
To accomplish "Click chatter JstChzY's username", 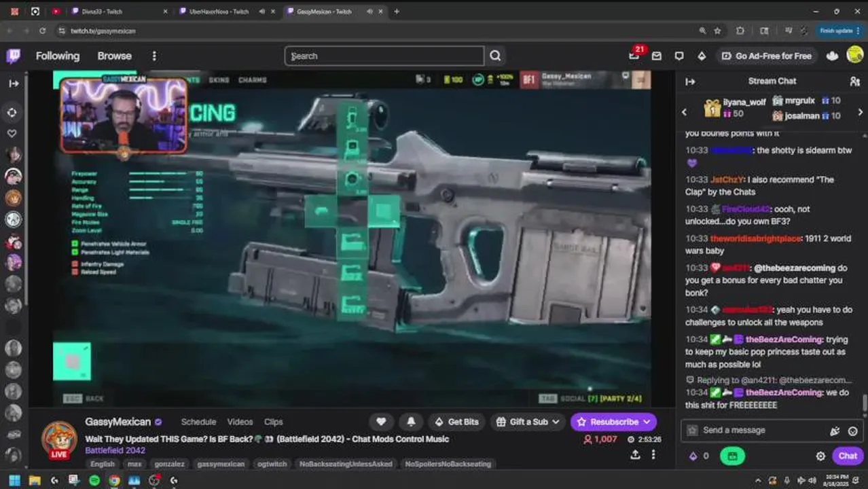I will (x=727, y=180).
